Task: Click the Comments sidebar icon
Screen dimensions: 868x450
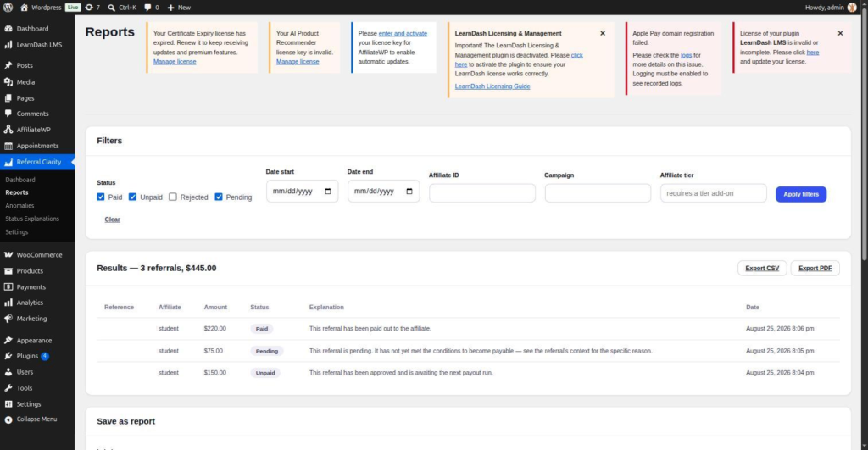Action: tap(8, 114)
